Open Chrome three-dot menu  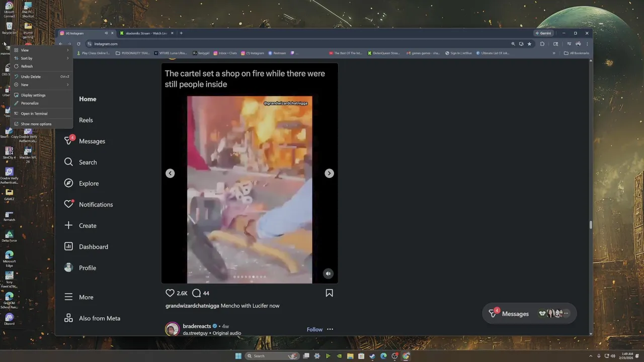[x=587, y=44]
